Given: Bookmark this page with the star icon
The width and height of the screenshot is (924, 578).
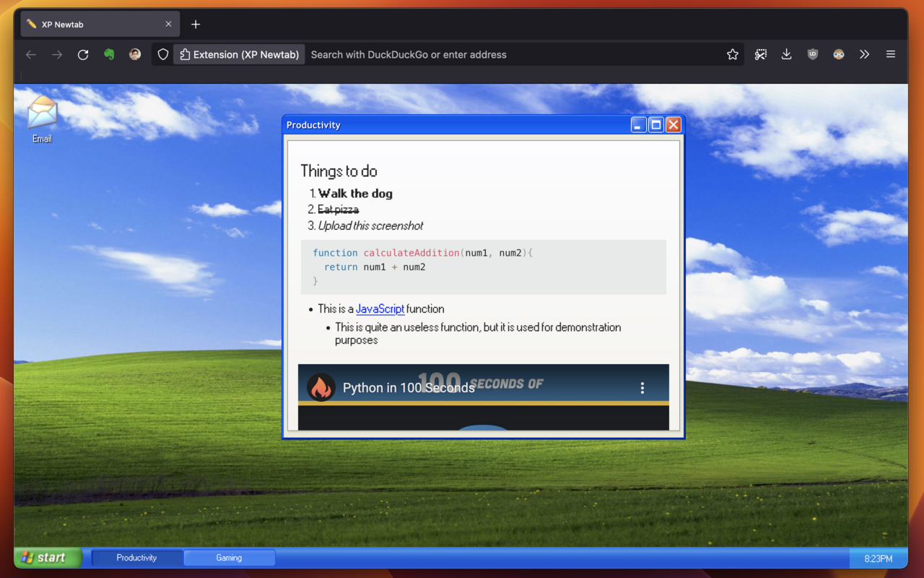Looking at the screenshot, I should [x=733, y=54].
